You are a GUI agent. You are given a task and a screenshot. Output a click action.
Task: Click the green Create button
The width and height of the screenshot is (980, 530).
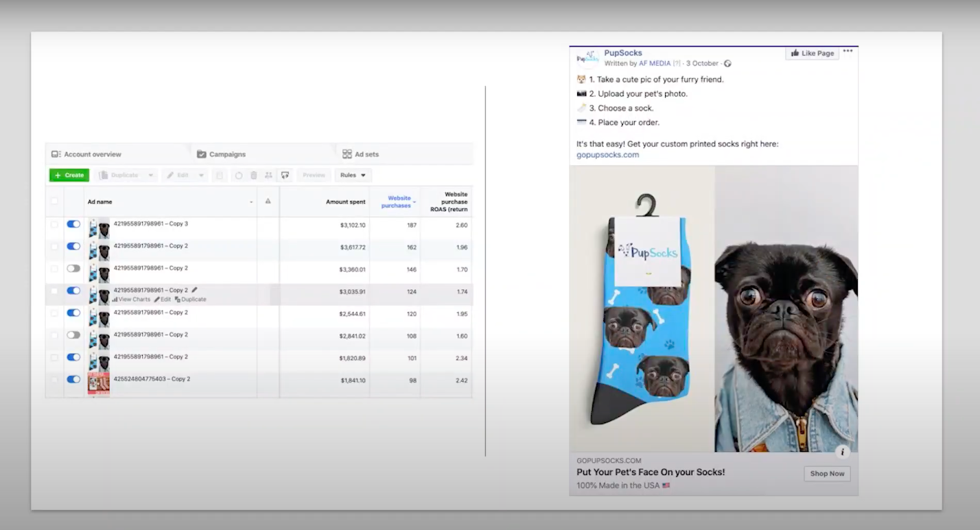[x=69, y=176]
